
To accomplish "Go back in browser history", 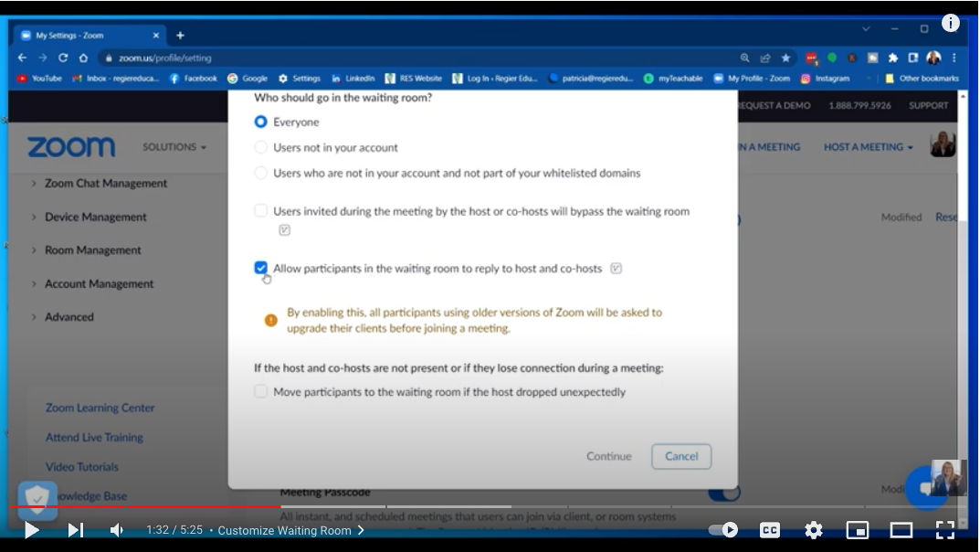I will coord(23,58).
